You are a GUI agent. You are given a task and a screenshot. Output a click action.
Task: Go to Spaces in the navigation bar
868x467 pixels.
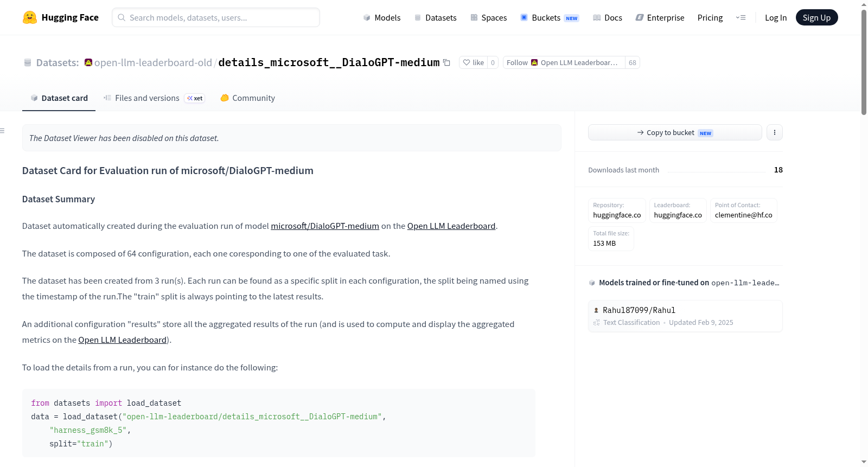coord(489,17)
